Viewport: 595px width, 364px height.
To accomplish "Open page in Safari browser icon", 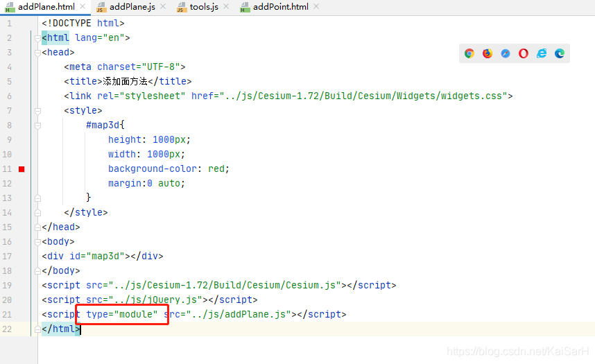I will point(506,53).
